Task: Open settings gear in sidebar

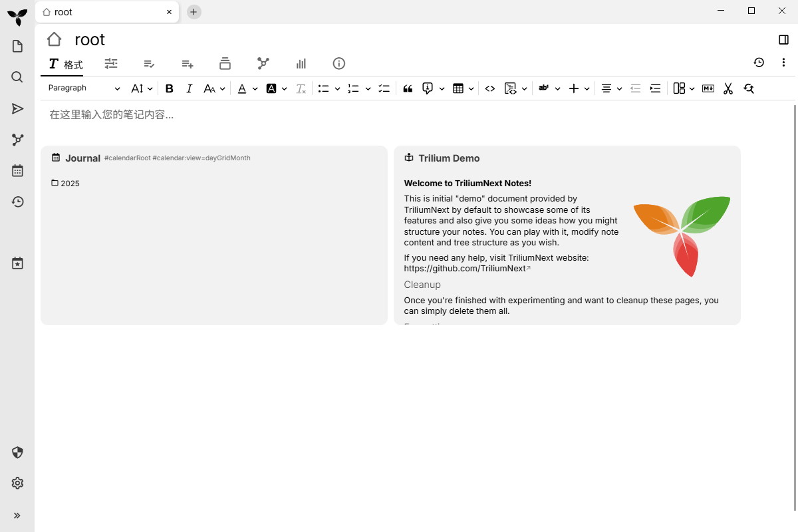Action: click(x=17, y=483)
